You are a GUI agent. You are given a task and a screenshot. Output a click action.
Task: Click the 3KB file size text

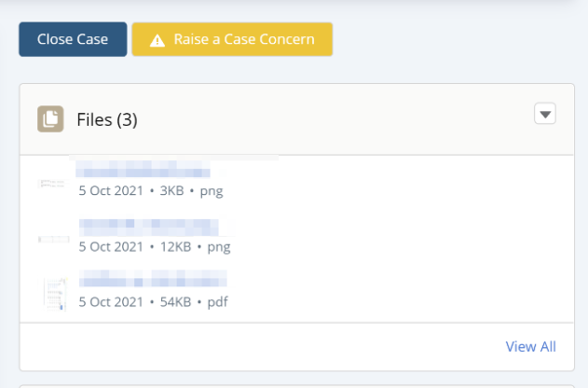[x=172, y=191]
